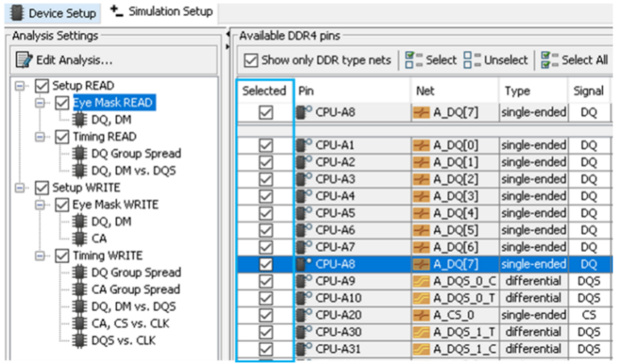Click the differential net icon of A_DQS_0_T
Viewport: 619px width, 364px height.
point(422,299)
